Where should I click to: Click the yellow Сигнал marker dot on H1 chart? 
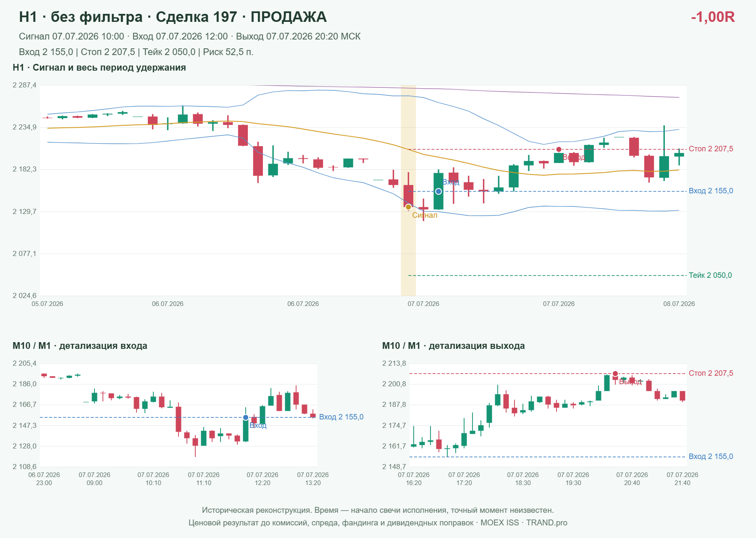click(x=408, y=207)
